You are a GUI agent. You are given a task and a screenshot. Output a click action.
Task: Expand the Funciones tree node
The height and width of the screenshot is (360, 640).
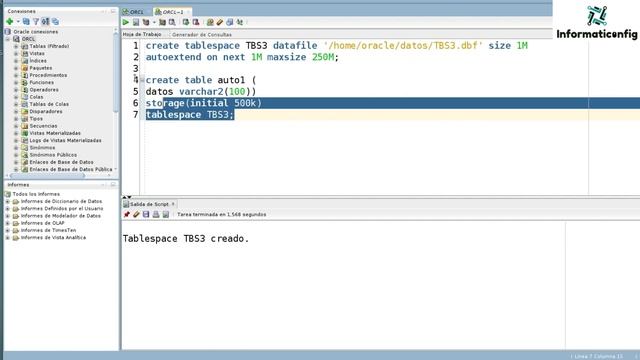point(16,82)
